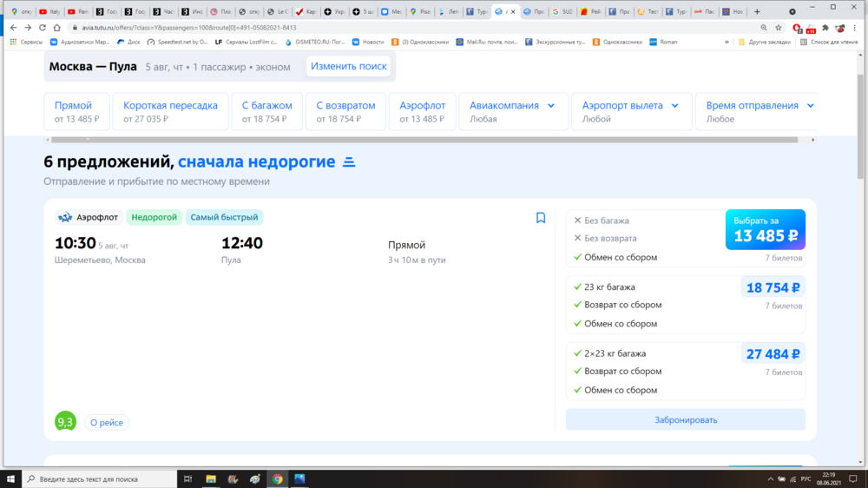
Task: Open a new browser tab with plus
Action: [x=758, y=11]
